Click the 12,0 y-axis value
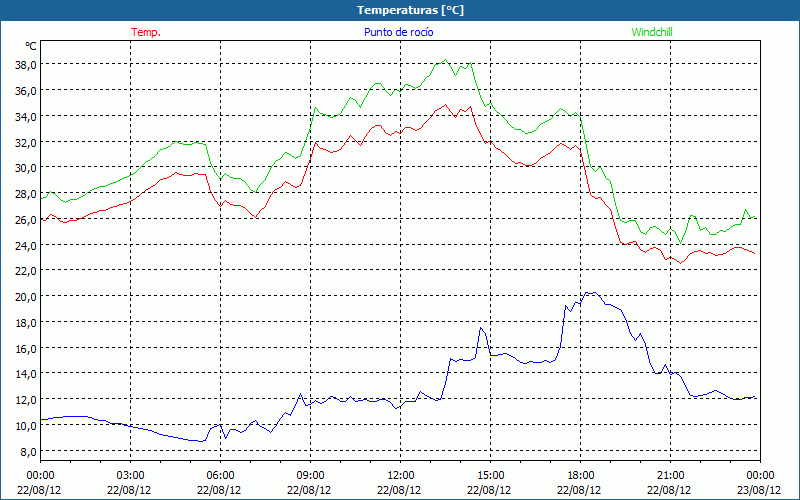 click(x=26, y=399)
